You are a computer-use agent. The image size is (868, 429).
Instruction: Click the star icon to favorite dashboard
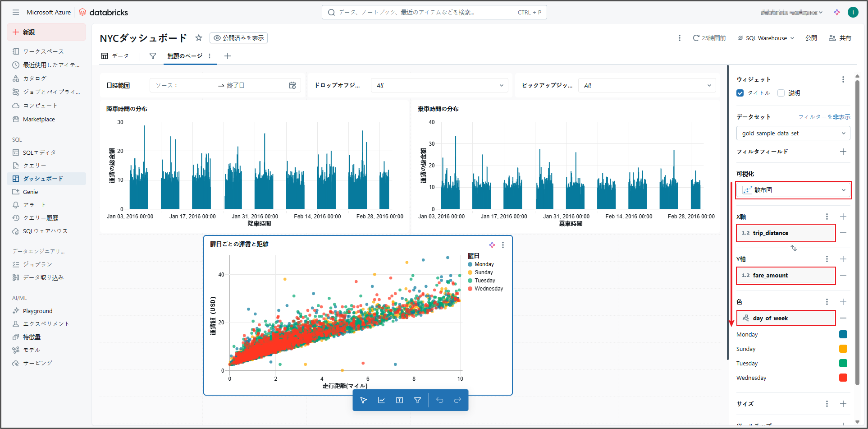point(198,38)
